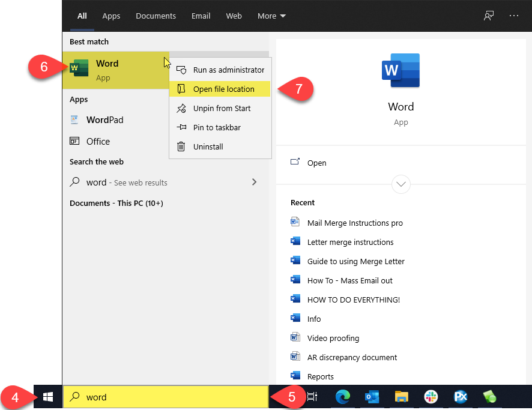Image resolution: width=532 pixels, height=410 pixels.
Task: Switch to the Apps tab
Action: 111,16
